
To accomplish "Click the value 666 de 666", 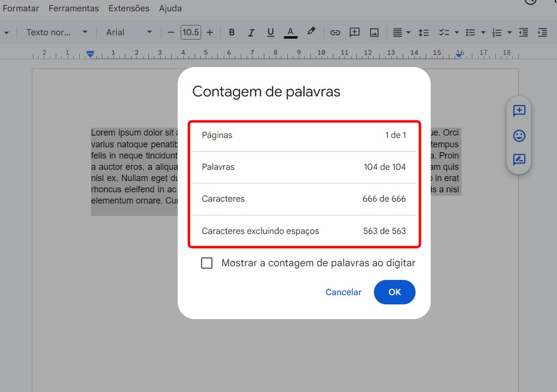I will pos(384,199).
